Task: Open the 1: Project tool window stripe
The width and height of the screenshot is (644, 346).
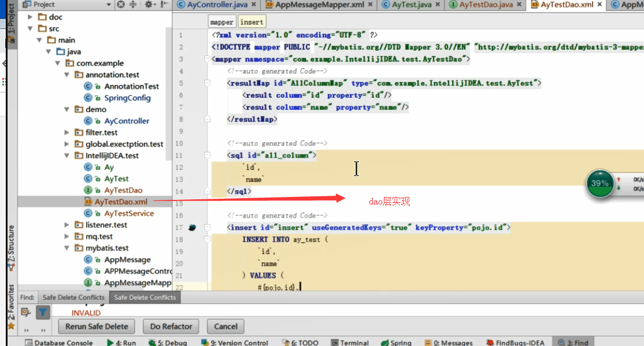Action: point(12,23)
